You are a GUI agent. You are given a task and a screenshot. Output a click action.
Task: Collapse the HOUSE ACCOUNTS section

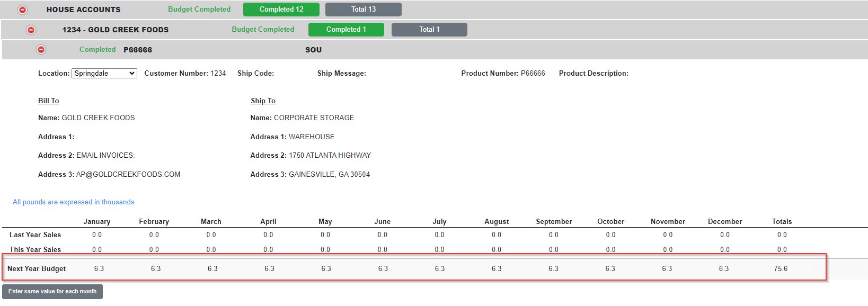click(x=23, y=10)
